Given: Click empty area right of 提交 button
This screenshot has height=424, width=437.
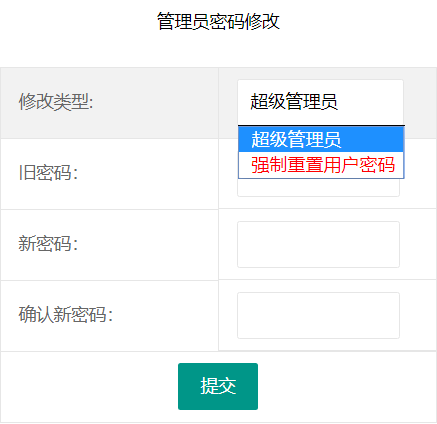Looking at the screenshot, I should [347, 387].
